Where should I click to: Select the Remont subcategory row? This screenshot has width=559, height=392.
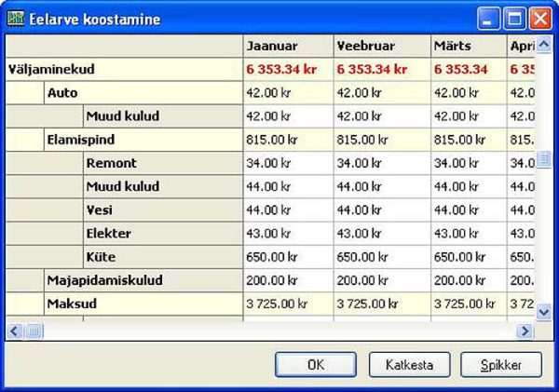pyautogui.click(x=111, y=163)
